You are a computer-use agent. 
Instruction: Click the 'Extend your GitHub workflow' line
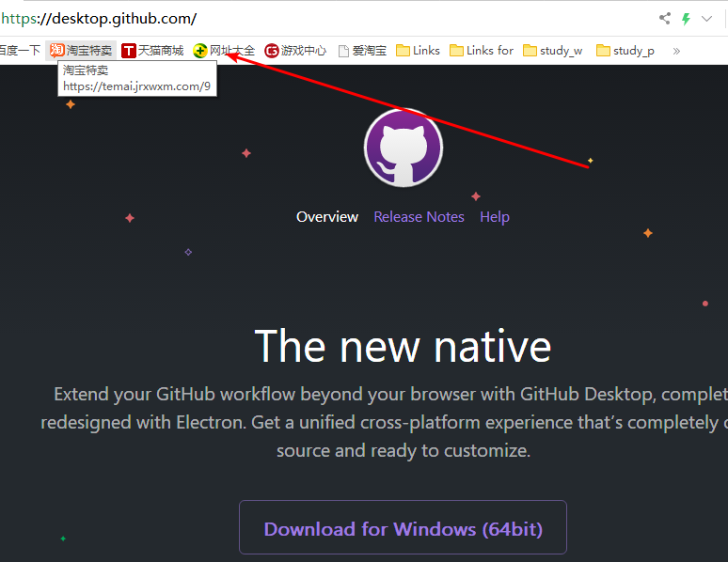pos(390,394)
